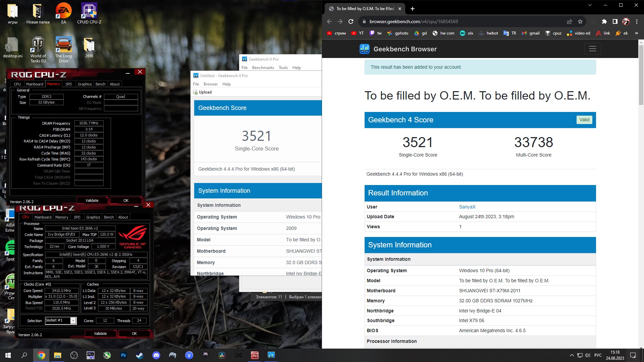Image resolution: width=644 pixels, height=362 pixels.
Task: Open taskbar search icon
Action: [x=24, y=355]
